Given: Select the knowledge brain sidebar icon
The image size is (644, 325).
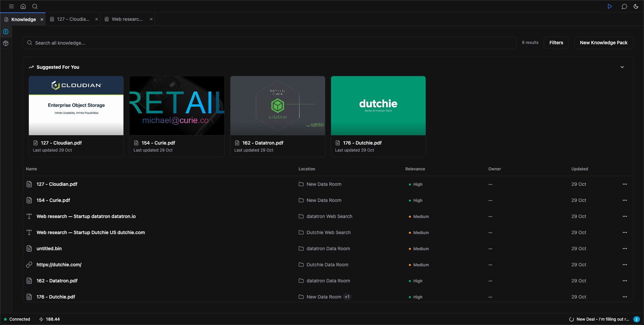Looking at the screenshot, I should click(6, 32).
